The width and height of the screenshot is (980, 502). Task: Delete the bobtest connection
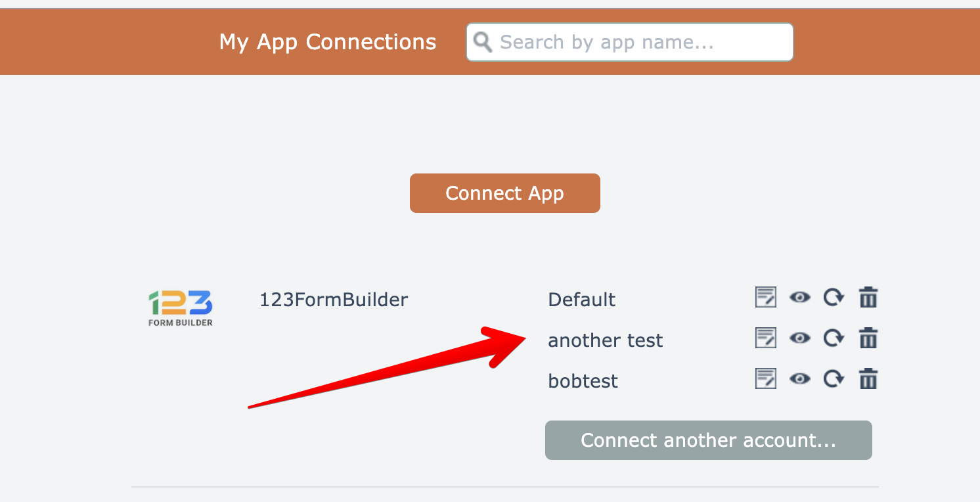[868, 379]
